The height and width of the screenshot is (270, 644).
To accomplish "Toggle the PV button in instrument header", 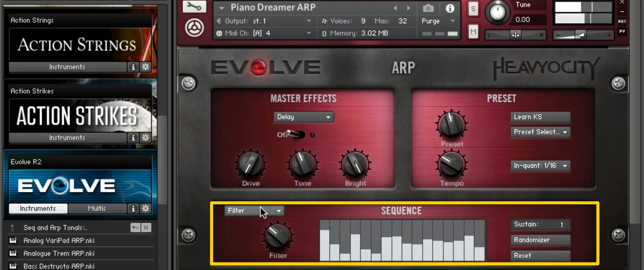I will coord(622,31).
